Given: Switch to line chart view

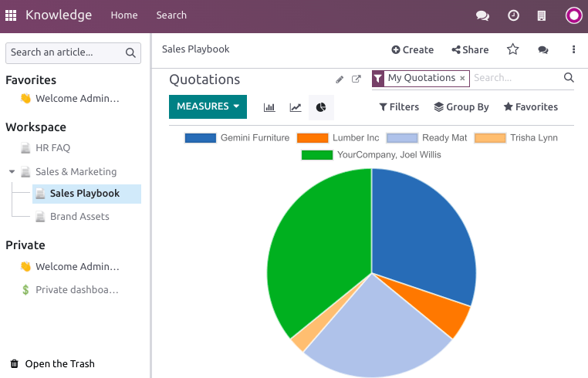Looking at the screenshot, I should [x=296, y=107].
